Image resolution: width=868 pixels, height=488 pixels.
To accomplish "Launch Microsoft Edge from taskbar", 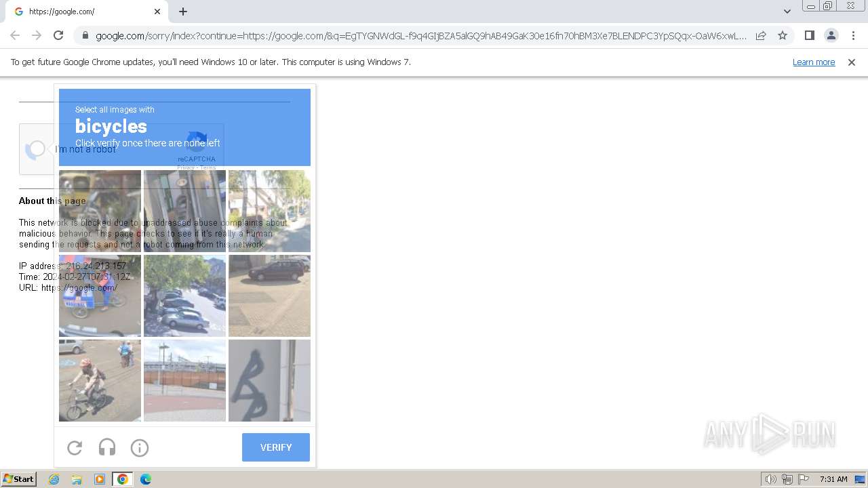I will [146, 479].
